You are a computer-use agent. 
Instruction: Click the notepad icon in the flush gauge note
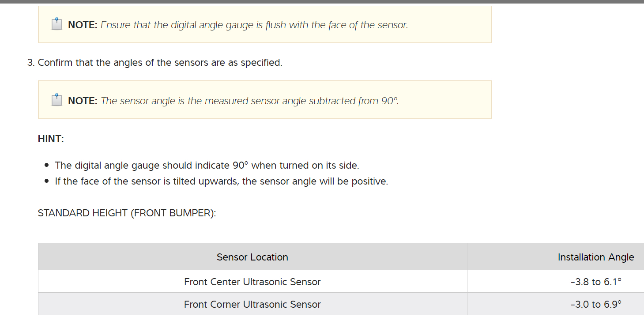pos(56,24)
